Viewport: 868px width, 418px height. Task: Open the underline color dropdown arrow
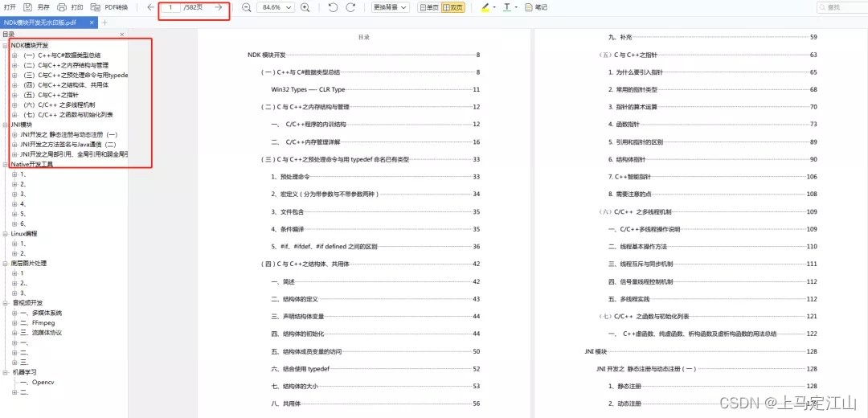(x=516, y=7)
